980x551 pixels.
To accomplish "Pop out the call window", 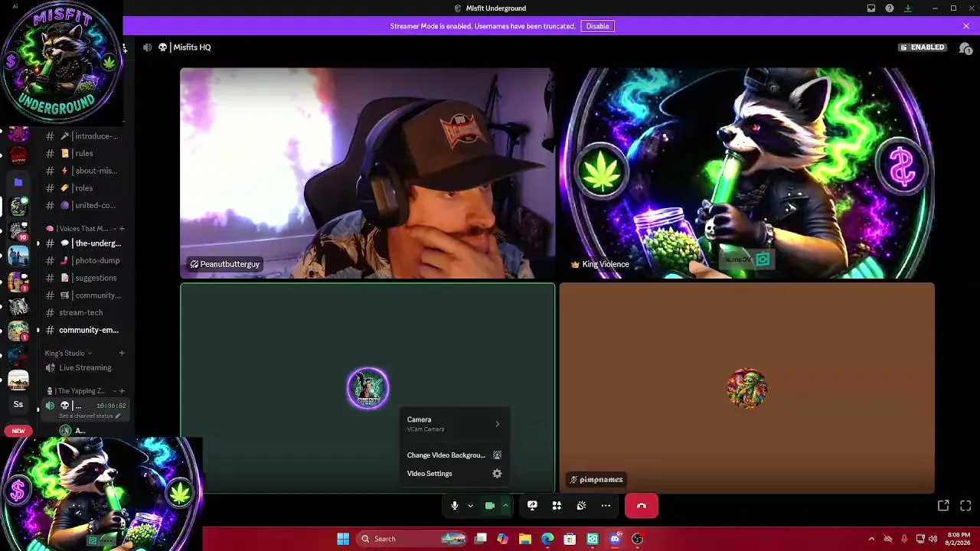I will pyautogui.click(x=943, y=506).
